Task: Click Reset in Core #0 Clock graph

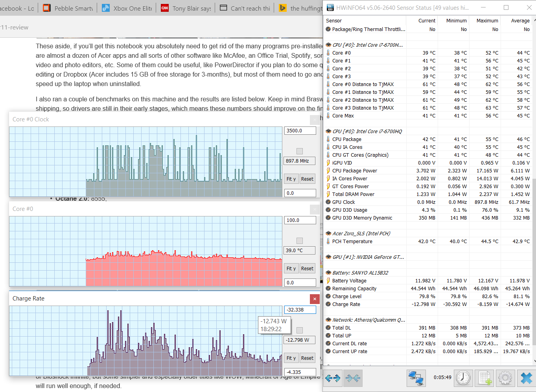Action: 308,179
